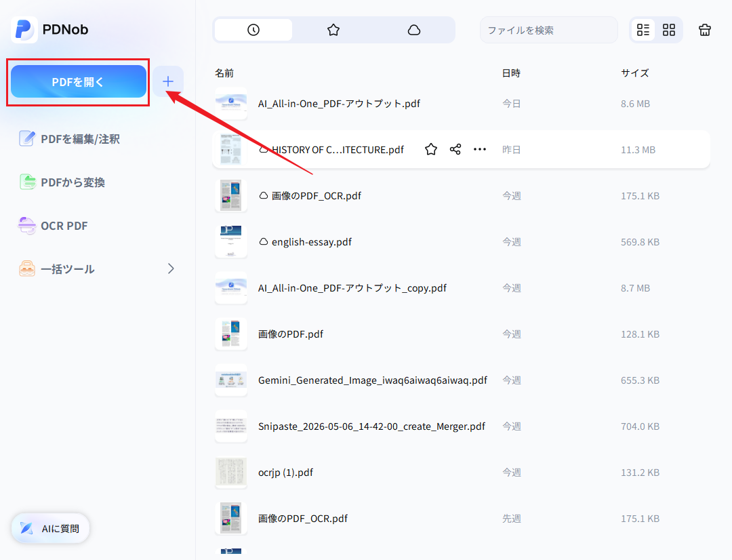Click thumbnail of english-essay.pdf
Image resolution: width=732 pixels, height=560 pixels.
pyautogui.click(x=231, y=241)
